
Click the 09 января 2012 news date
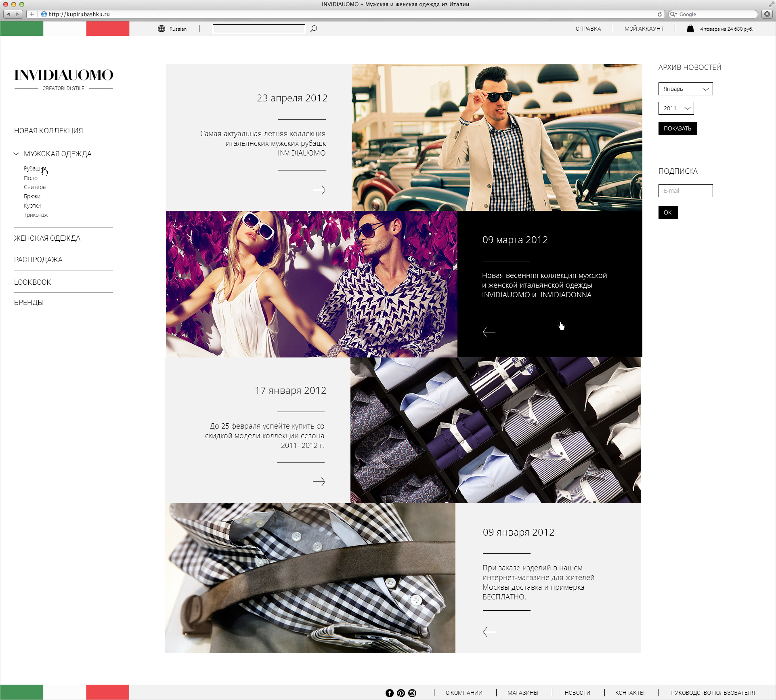pyautogui.click(x=518, y=532)
